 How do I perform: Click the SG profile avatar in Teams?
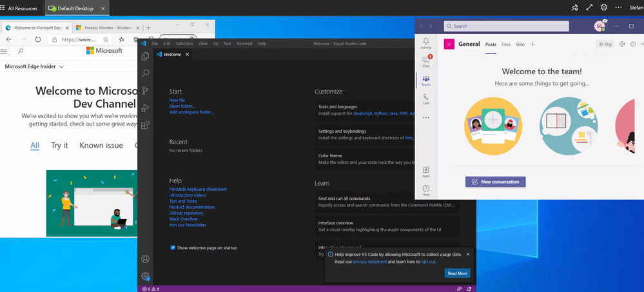pos(600,26)
